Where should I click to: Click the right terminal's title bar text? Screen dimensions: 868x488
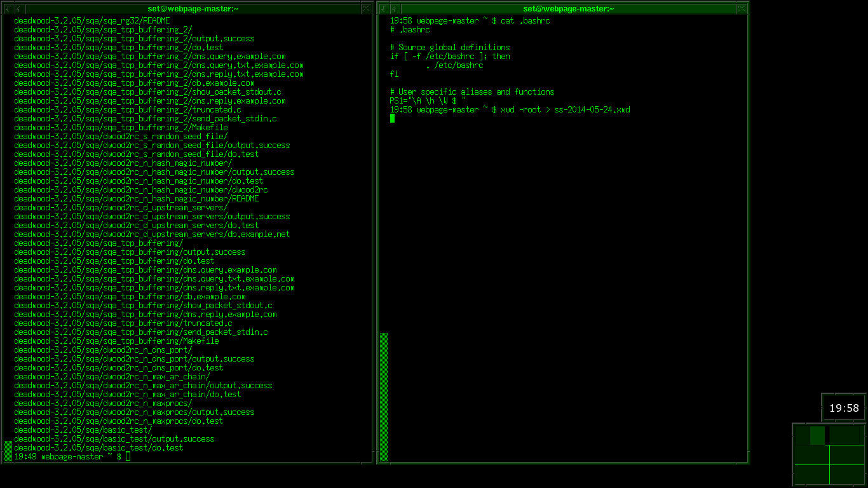tap(569, 8)
